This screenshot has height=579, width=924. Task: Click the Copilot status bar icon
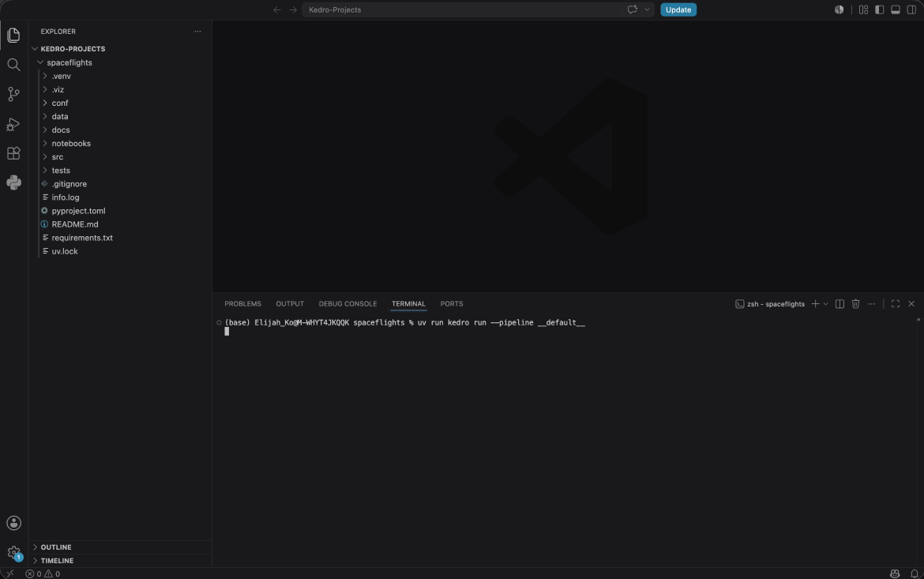pyautogui.click(x=895, y=573)
